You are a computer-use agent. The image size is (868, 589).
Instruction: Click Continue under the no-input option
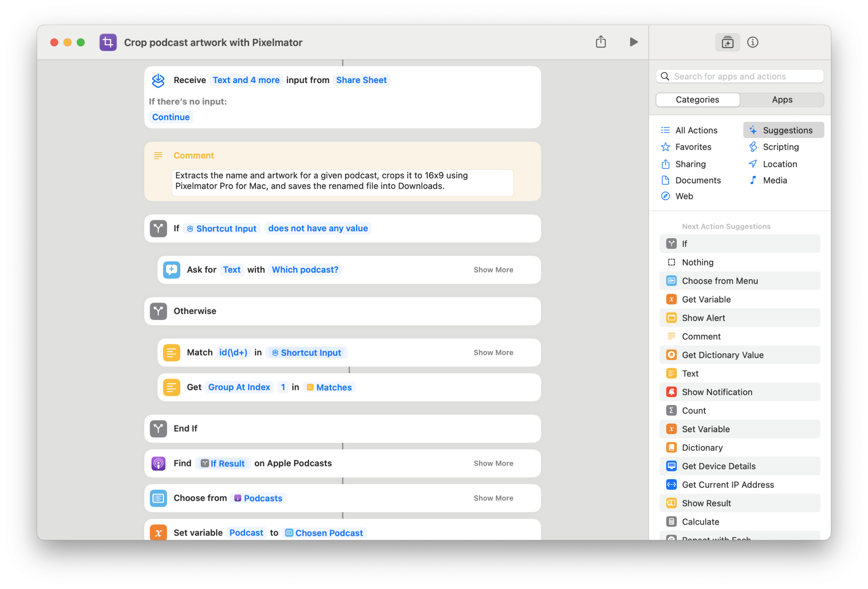pyautogui.click(x=171, y=117)
